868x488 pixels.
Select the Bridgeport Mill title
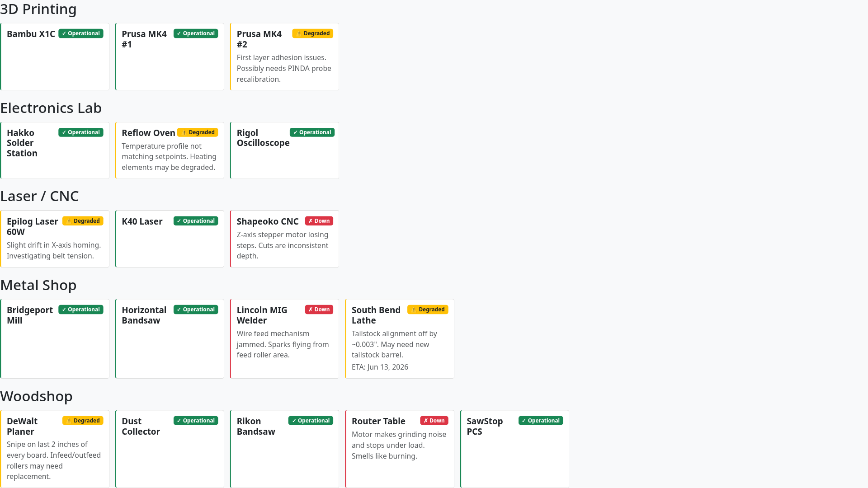pyautogui.click(x=30, y=315)
